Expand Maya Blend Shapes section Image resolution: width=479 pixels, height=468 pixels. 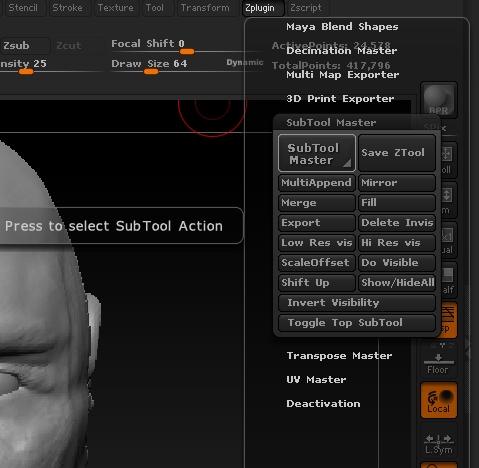point(342,27)
